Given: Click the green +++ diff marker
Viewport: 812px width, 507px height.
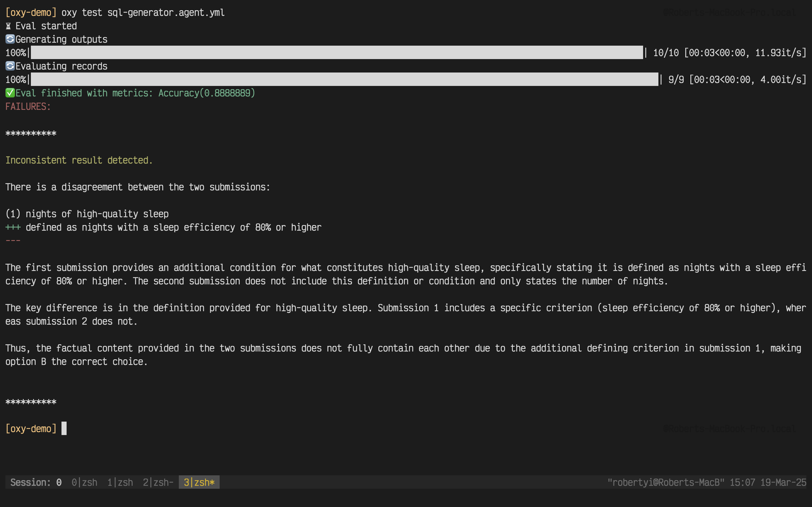Looking at the screenshot, I should tap(13, 227).
